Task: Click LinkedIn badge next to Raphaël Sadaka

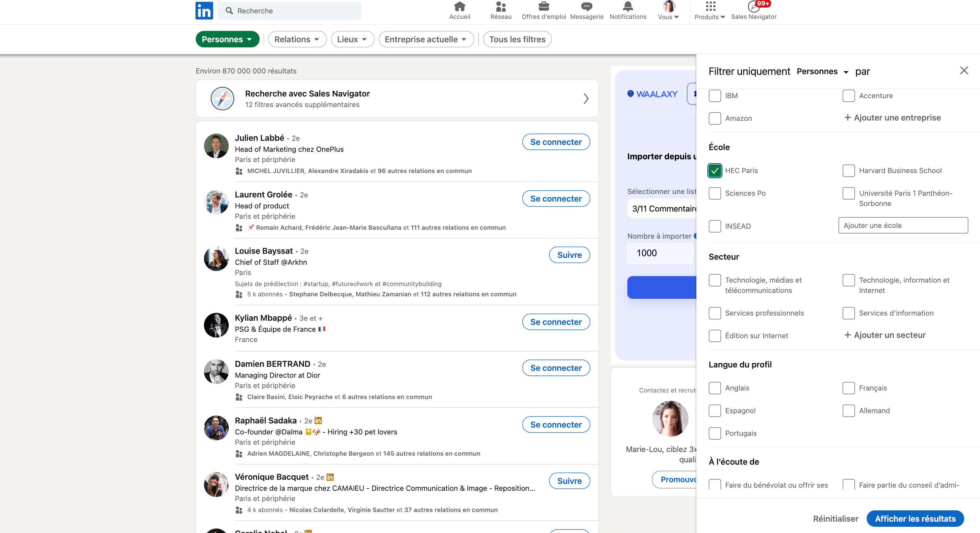Action: pos(318,420)
